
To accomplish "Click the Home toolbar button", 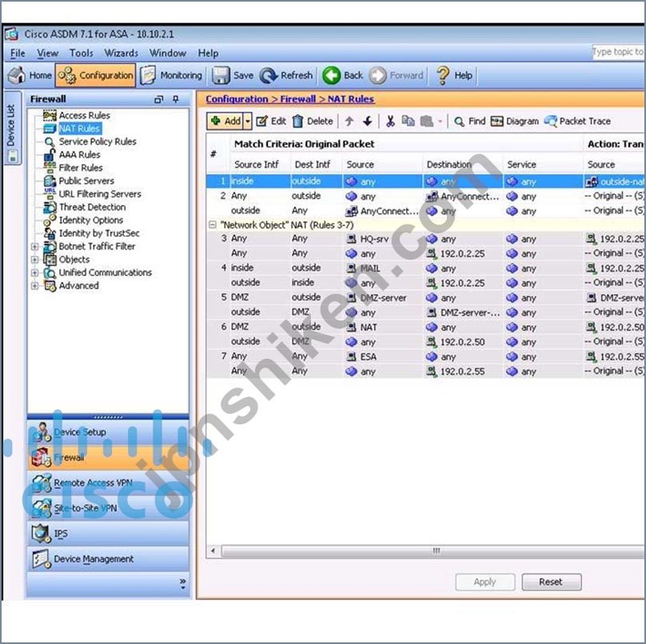I will tap(30, 75).
